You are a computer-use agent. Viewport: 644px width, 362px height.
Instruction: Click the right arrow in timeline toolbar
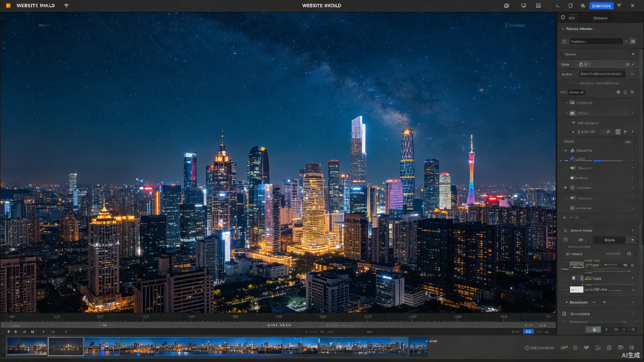pyautogui.click(x=66, y=331)
